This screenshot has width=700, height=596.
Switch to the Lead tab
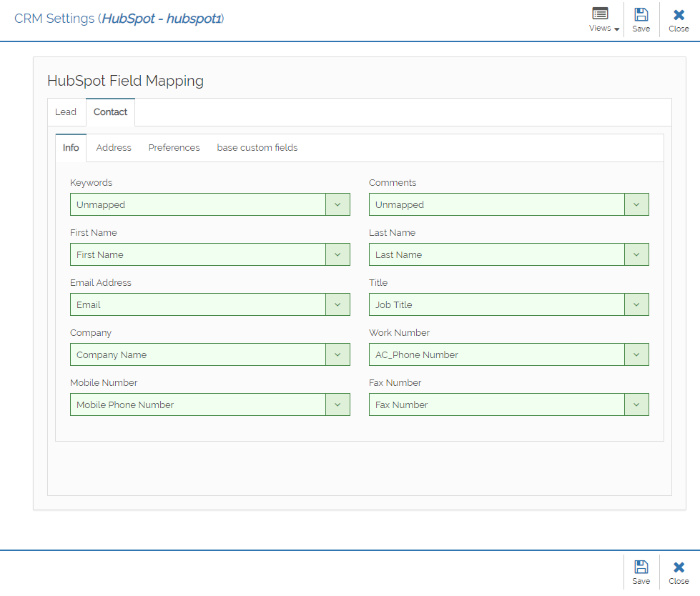(x=66, y=112)
